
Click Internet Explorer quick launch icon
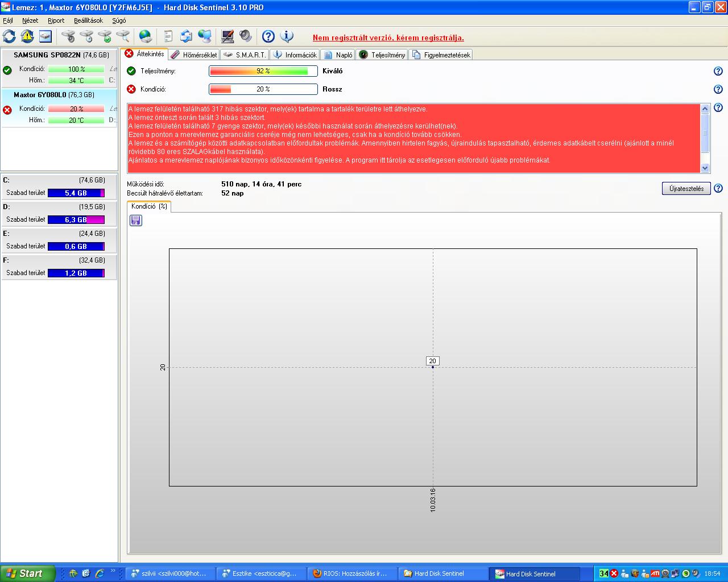coord(100,573)
